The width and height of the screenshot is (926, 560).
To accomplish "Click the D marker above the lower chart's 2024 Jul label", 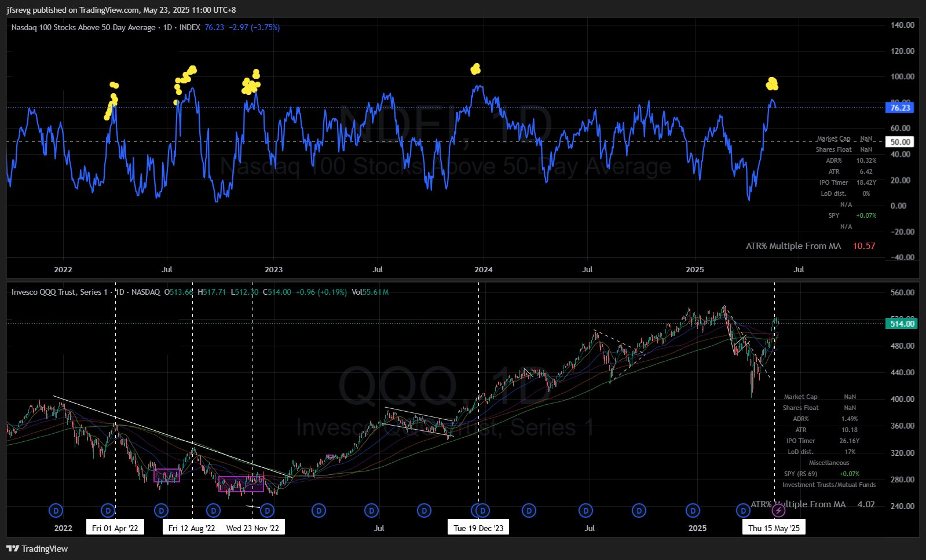I will pyautogui.click(x=586, y=510).
